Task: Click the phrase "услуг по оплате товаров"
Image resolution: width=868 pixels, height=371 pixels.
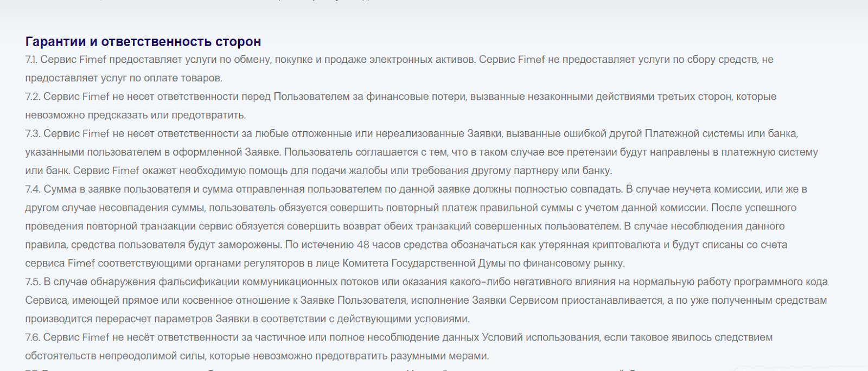Action: [162, 78]
